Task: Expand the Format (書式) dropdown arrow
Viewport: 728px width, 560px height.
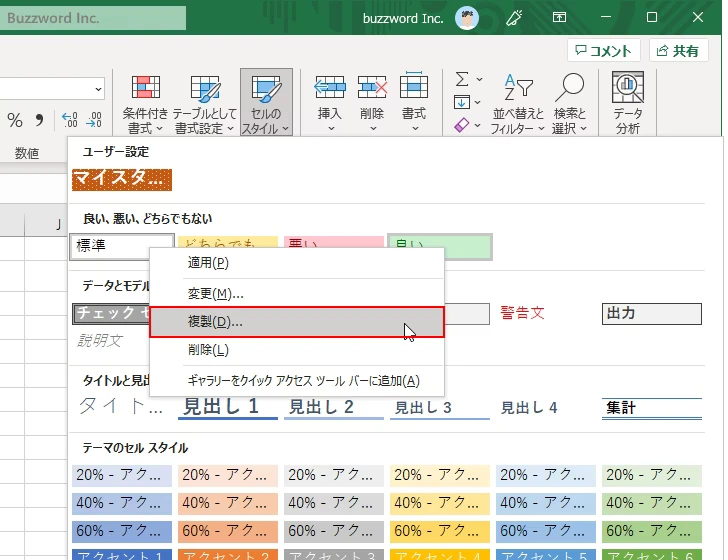Action: tap(415, 128)
